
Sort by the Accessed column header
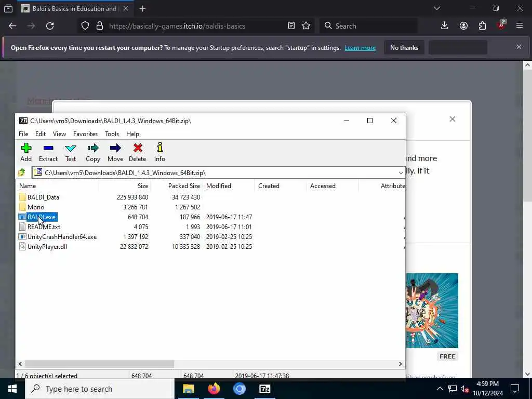pos(332,186)
